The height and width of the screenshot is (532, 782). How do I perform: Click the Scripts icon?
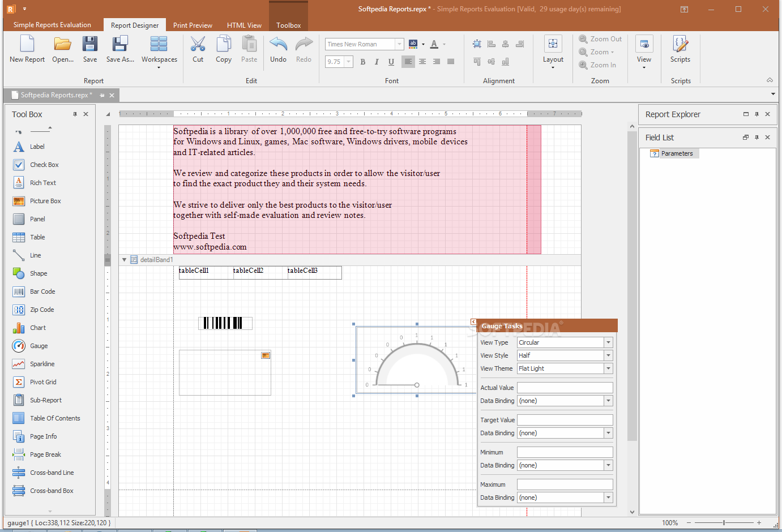(680, 44)
